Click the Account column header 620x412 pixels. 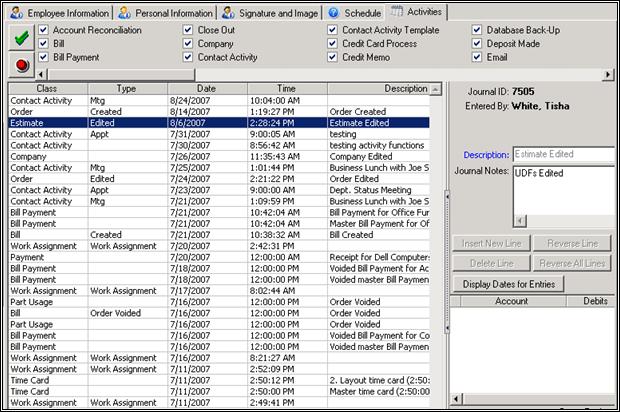click(x=511, y=301)
